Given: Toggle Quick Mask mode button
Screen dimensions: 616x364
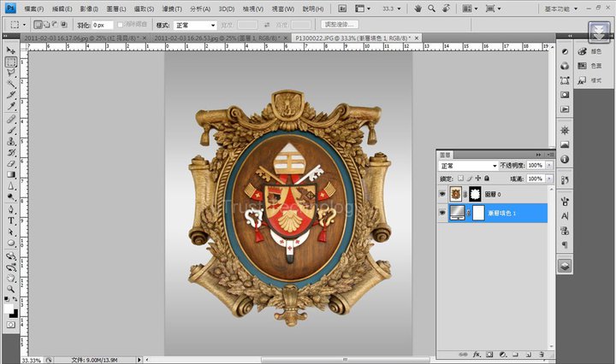Looking at the screenshot, I should click(x=11, y=325).
